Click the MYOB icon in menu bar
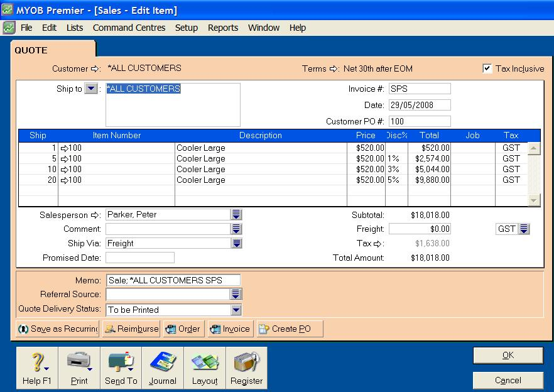 point(9,28)
